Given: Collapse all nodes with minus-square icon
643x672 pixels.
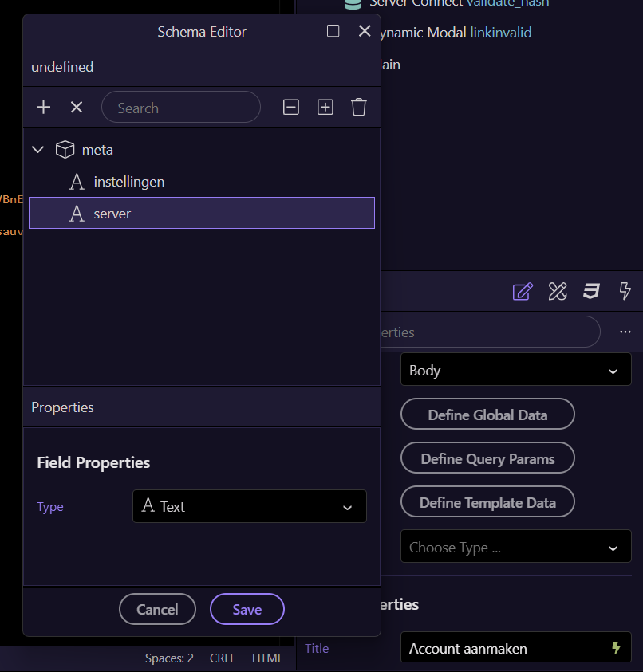Looking at the screenshot, I should (x=291, y=107).
